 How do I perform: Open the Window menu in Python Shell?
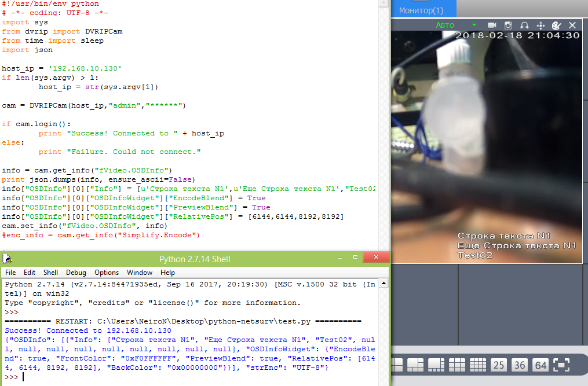[140, 273]
